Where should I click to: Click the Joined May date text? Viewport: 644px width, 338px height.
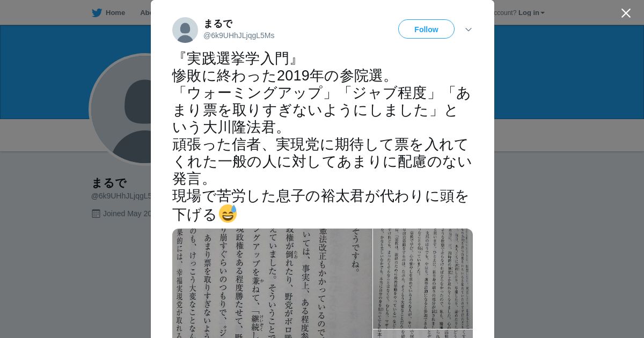pos(127,214)
